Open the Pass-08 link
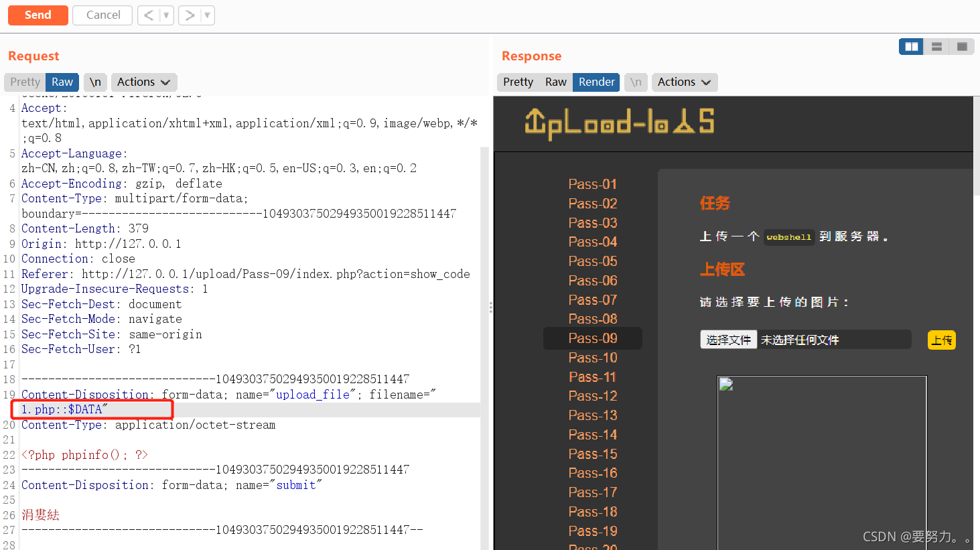980x550 pixels. click(x=593, y=319)
